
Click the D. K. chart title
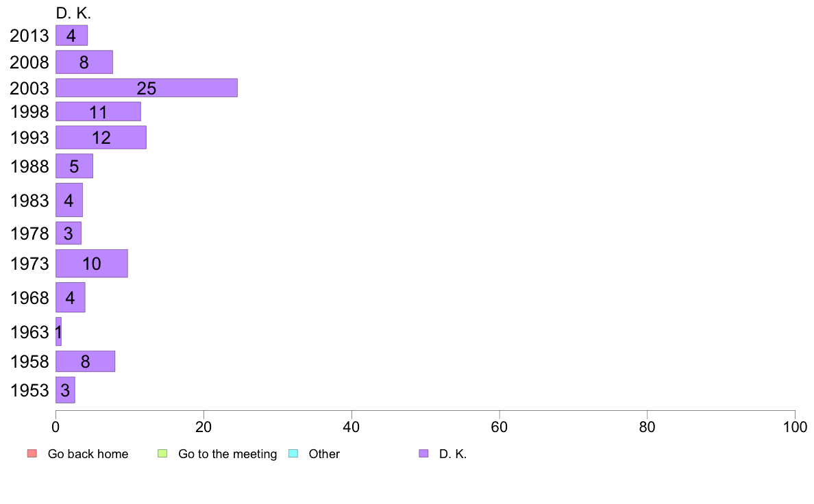click(73, 13)
